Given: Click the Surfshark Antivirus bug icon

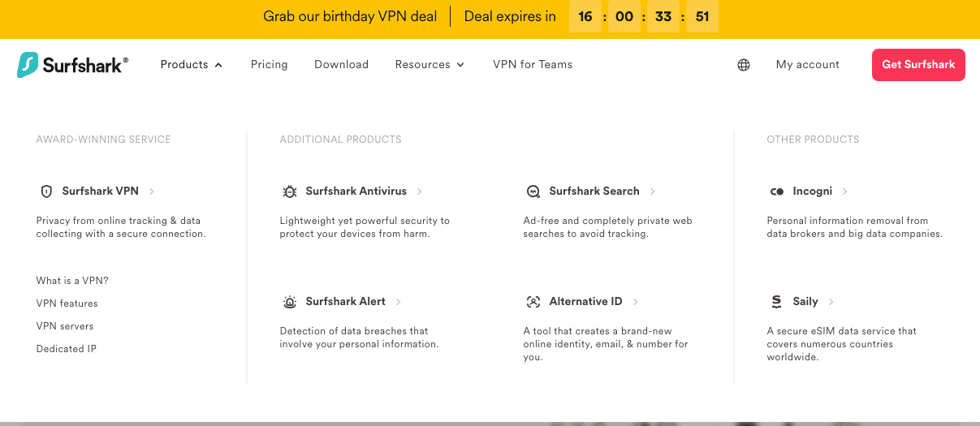Looking at the screenshot, I should point(290,191).
